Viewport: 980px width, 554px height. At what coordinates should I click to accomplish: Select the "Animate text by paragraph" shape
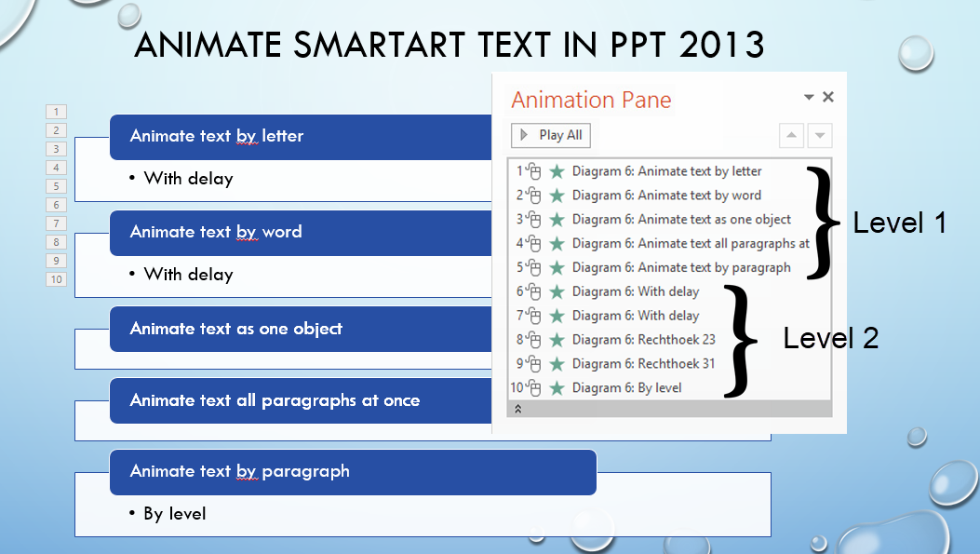coord(354,472)
